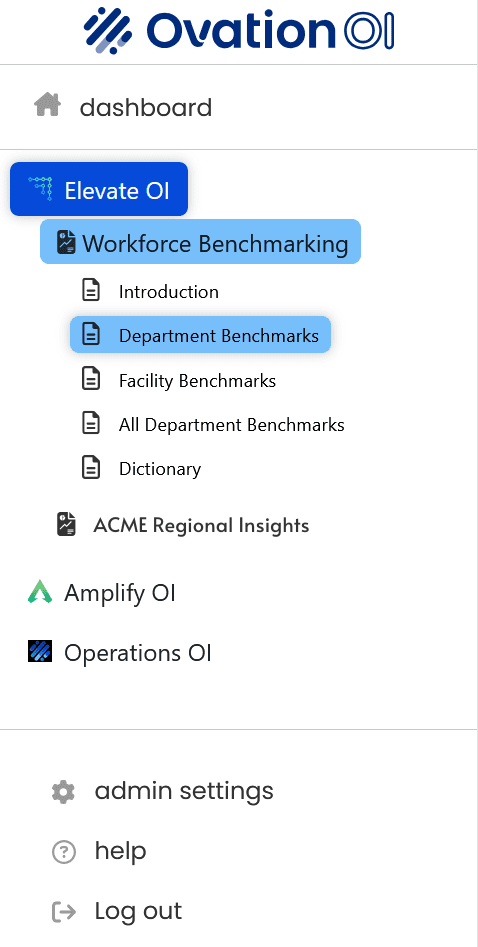The image size is (478, 947).
Task: Collapse the Elevate OI section
Action: 99,189
